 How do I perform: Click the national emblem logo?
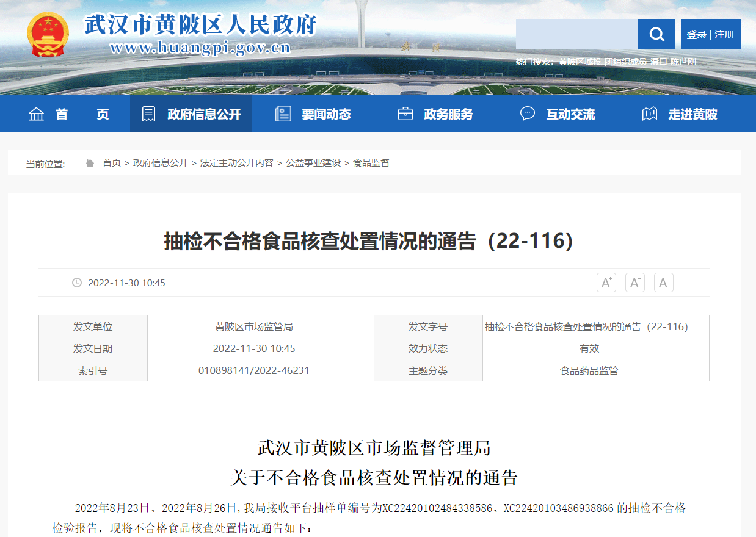[48, 34]
